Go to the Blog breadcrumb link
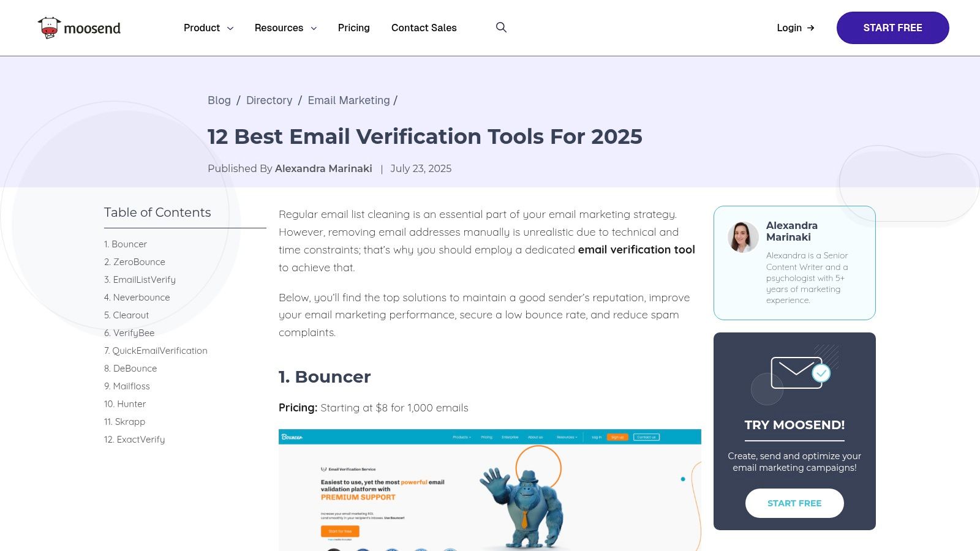This screenshot has height=551, width=980. 219,100
